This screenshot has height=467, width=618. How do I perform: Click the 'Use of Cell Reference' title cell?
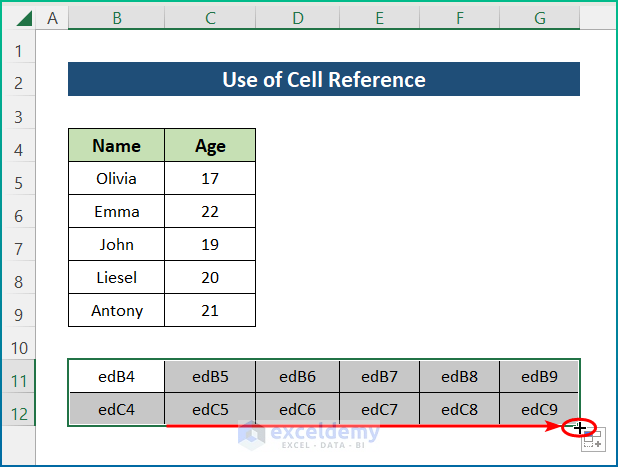coord(323,80)
